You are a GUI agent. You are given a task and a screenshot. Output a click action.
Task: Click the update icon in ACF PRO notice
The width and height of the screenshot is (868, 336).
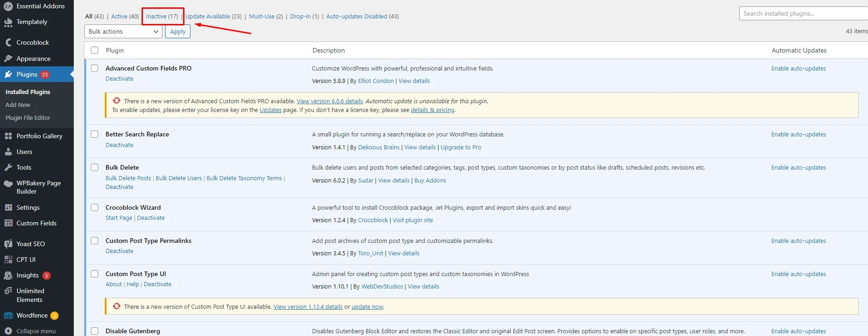click(117, 100)
